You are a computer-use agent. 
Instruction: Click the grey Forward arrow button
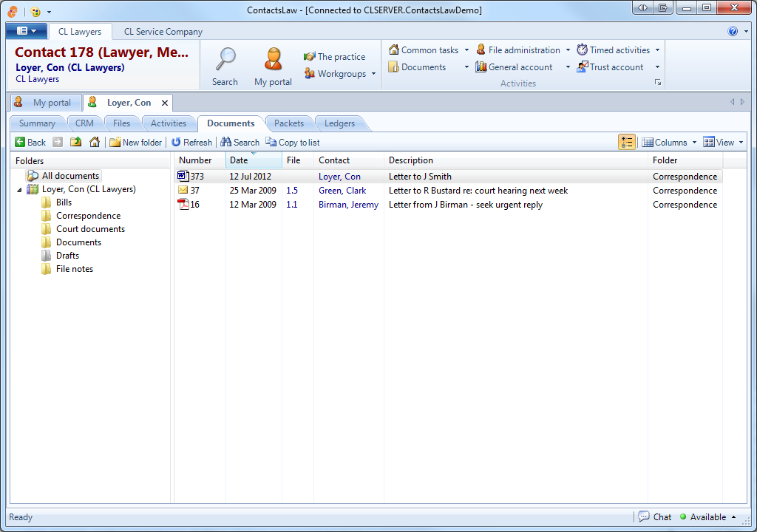(58, 142)
